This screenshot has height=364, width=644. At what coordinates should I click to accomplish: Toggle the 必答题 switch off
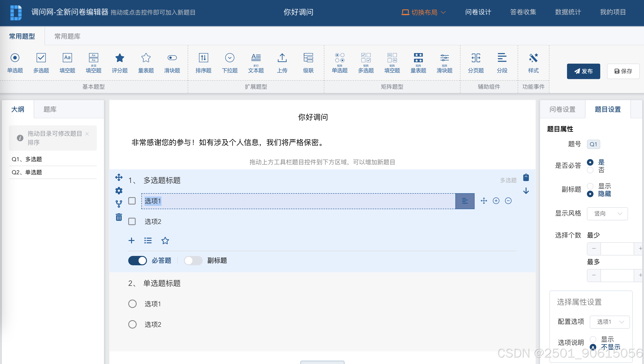(138, 261)
